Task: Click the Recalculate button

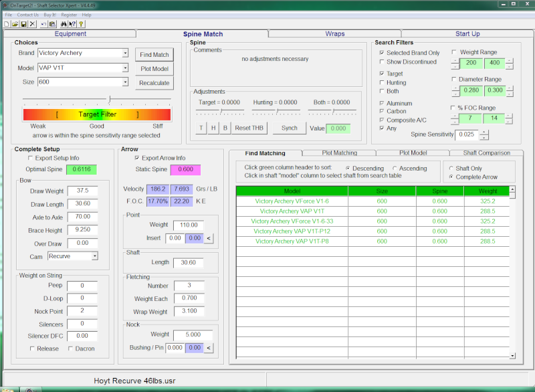Action: point(154,83)
